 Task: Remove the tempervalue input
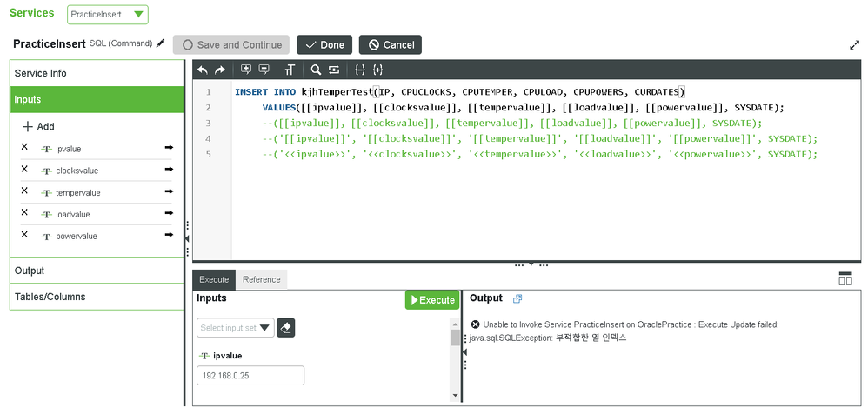(24, 191)
